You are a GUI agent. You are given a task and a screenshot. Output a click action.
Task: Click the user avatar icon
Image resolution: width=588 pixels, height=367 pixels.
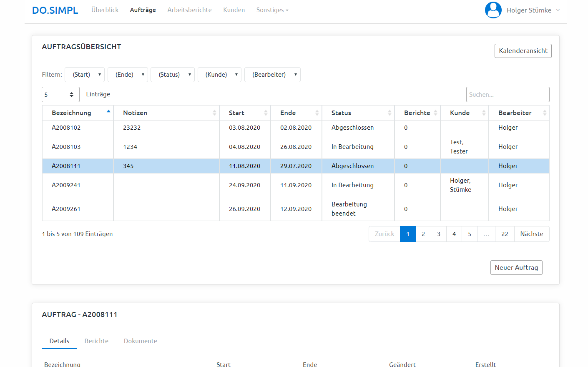click(x=493, y=10)
